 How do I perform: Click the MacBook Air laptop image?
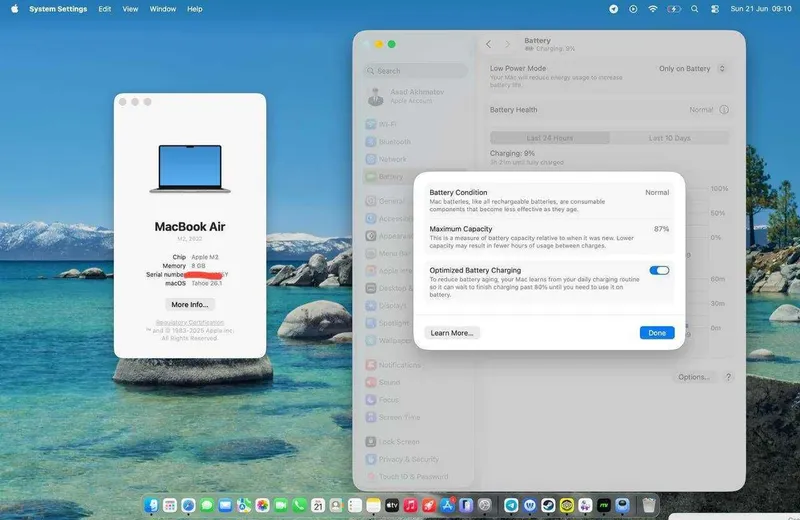pos(190,169)
